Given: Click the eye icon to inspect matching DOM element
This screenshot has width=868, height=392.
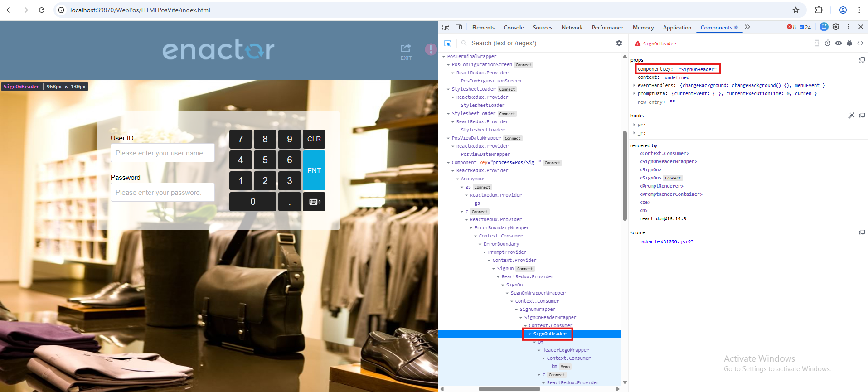Looking at the screenshot, I should pos(839,43).
